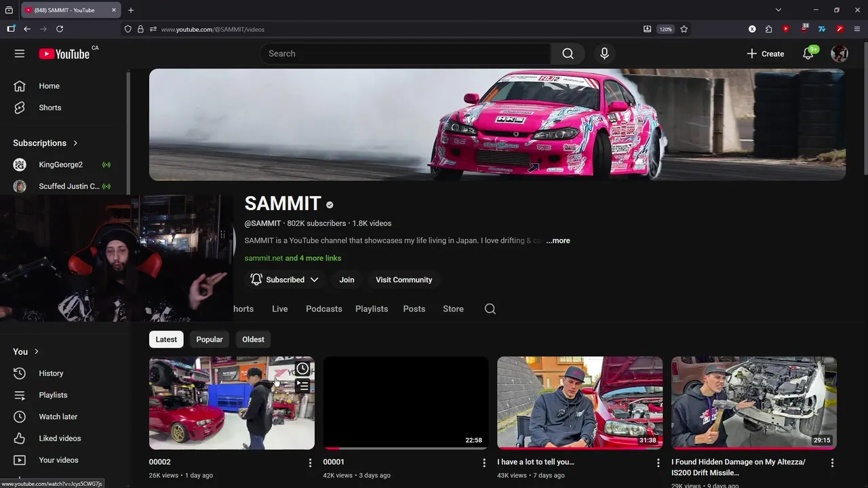The width and height of the screenshot is (868, 488).
Task: Open 'and 4 more links'
Action: point(313,258)
